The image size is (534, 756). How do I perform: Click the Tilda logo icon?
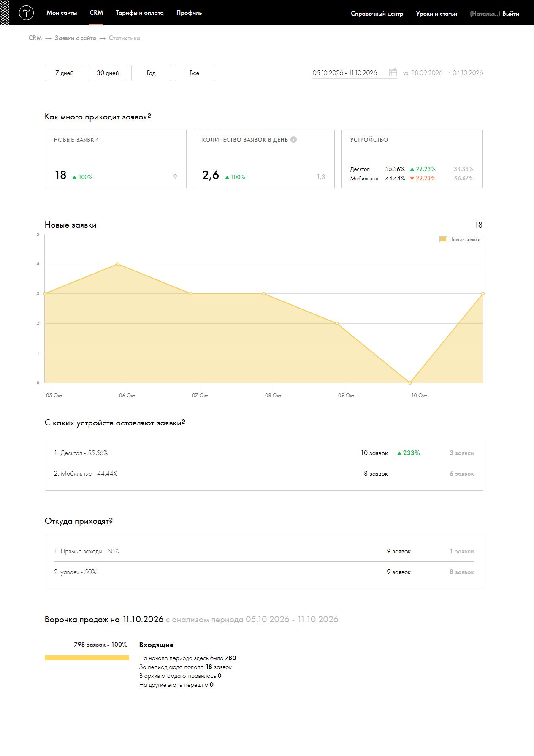pyautogui.click(x=26, y=13)
